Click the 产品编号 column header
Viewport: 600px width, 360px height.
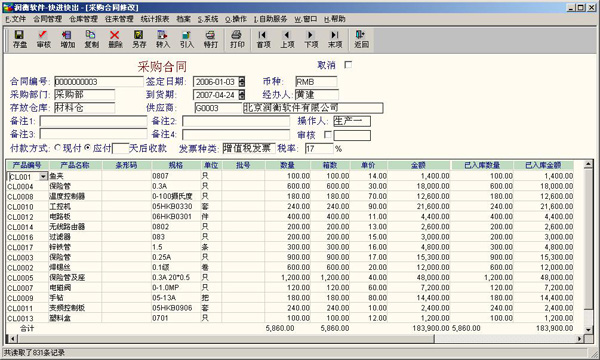tap(27, 165)
